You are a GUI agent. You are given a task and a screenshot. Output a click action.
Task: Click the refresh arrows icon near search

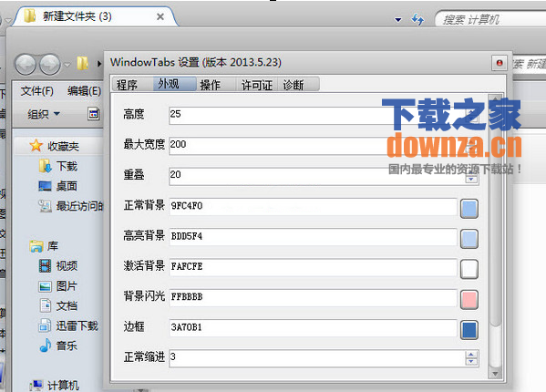coord(417,19)
